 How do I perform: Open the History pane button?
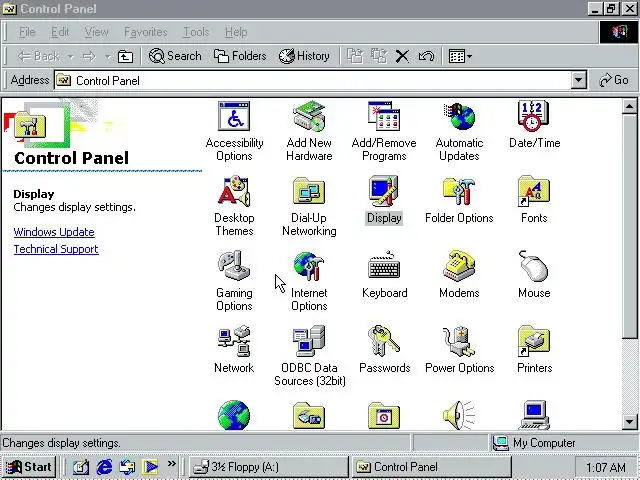[304, 56]
